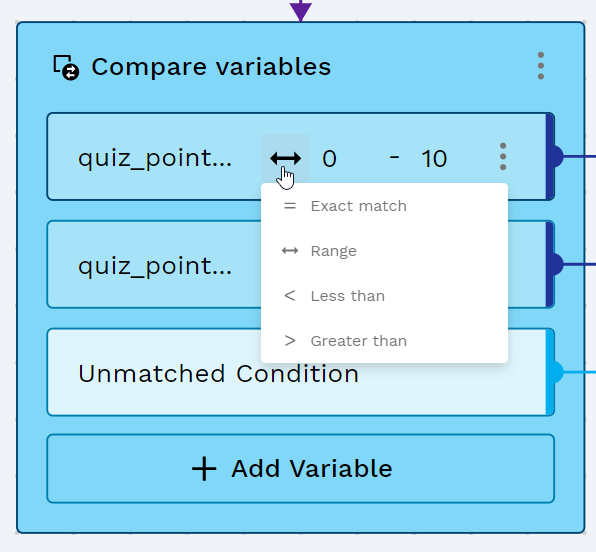Edit the range minimum value 0
The height and width of the screenshot is (552, 596).
click(x=329, y=159)
